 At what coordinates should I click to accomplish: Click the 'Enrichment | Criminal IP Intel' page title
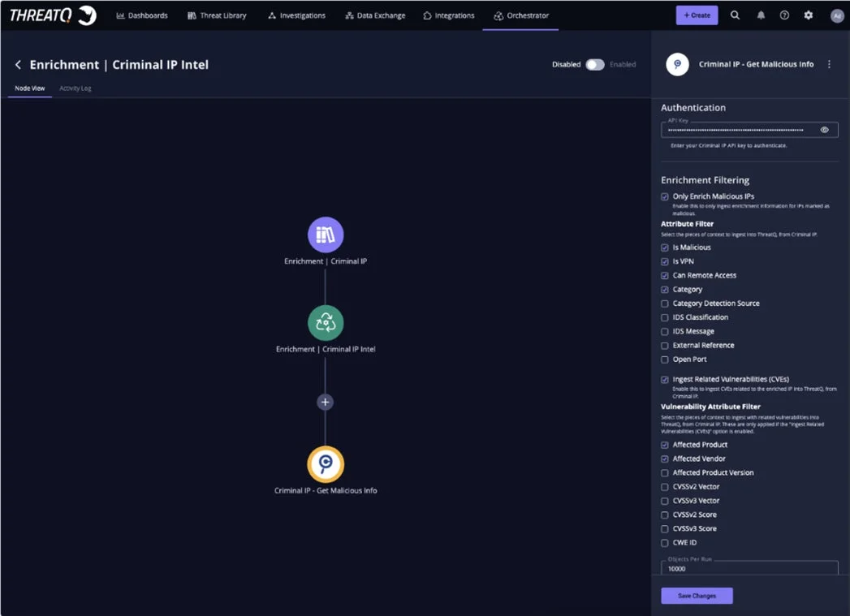pyautogui.click(x=119, y=65)
